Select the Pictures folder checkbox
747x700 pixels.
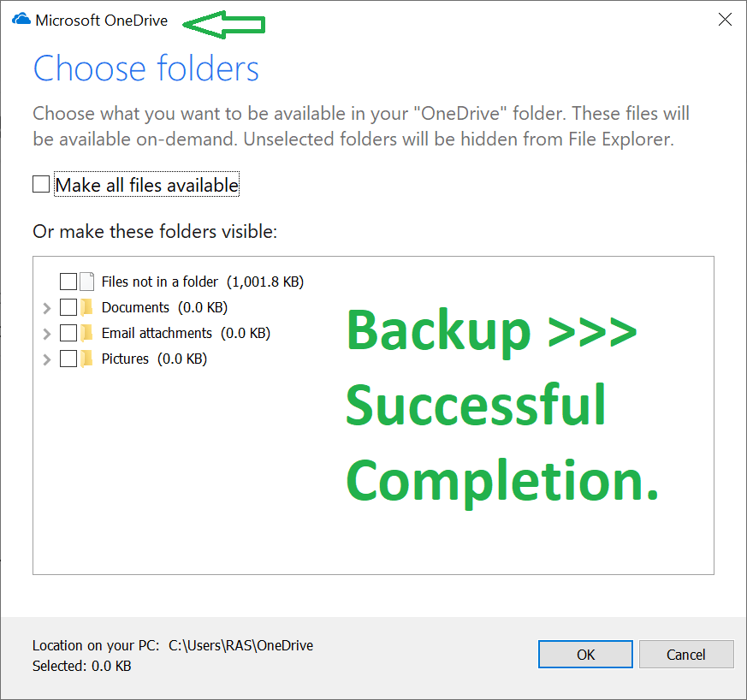[x=68, y=359]
